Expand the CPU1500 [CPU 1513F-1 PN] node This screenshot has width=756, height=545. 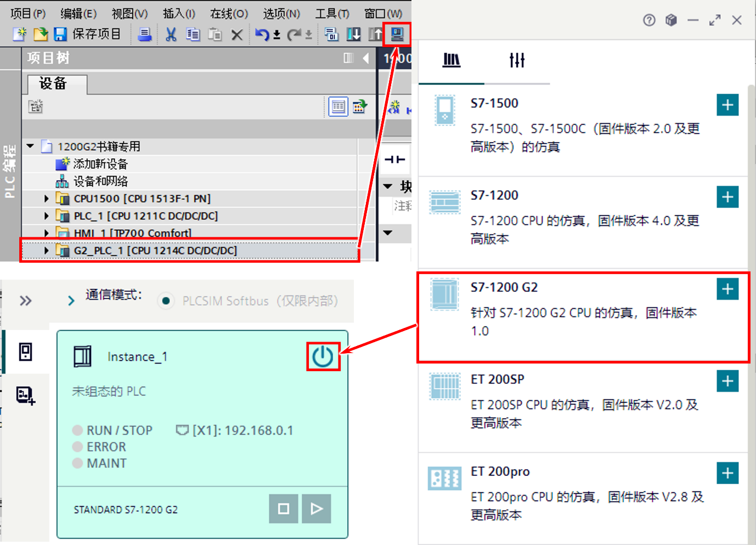click(x=46, y=198)
